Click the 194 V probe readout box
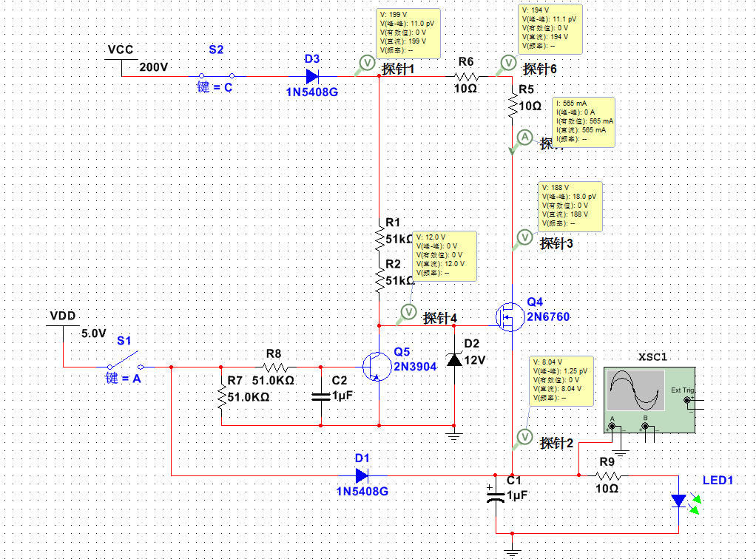This screenshot has width=756, height=559. click(x=550, y=30)
